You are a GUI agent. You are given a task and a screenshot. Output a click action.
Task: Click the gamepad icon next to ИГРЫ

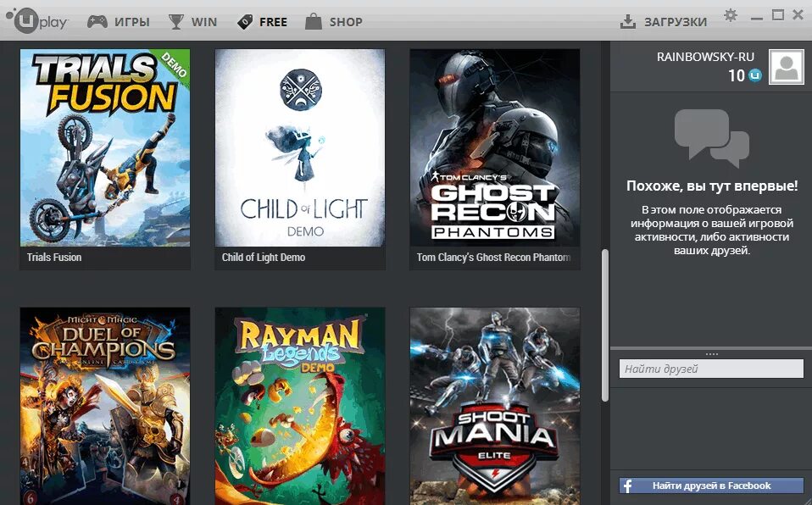tap(97, 22)
